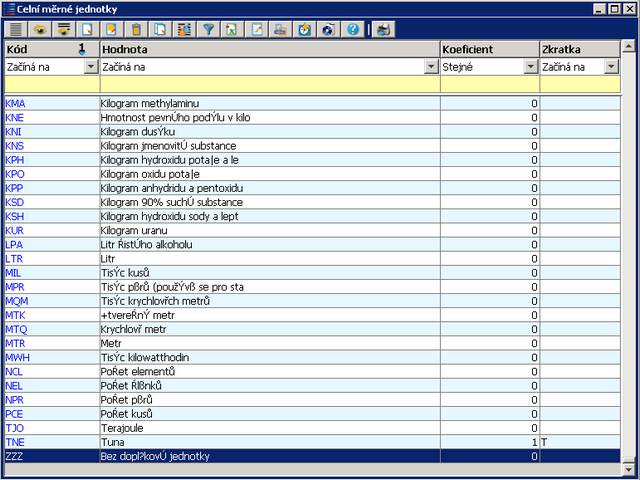
Task: Click the eye view-record toolbar icon
Action: pos(41,29)
